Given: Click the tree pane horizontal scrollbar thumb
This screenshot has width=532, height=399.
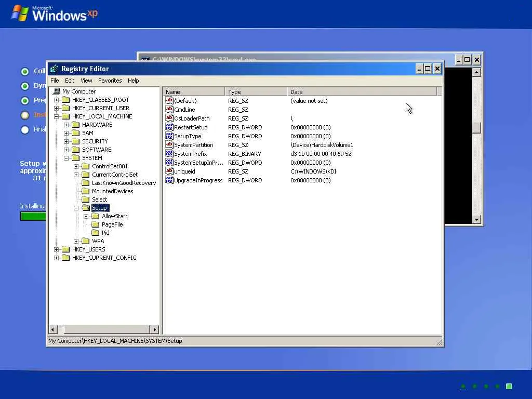Looking at the screenshot, I should click(107, 329).
